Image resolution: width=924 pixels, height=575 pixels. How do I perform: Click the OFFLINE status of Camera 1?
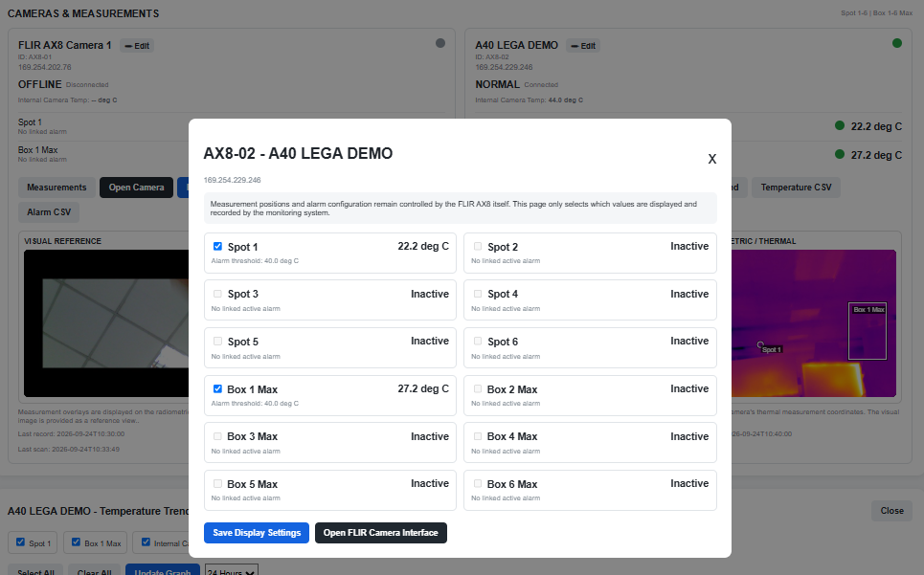39,84
